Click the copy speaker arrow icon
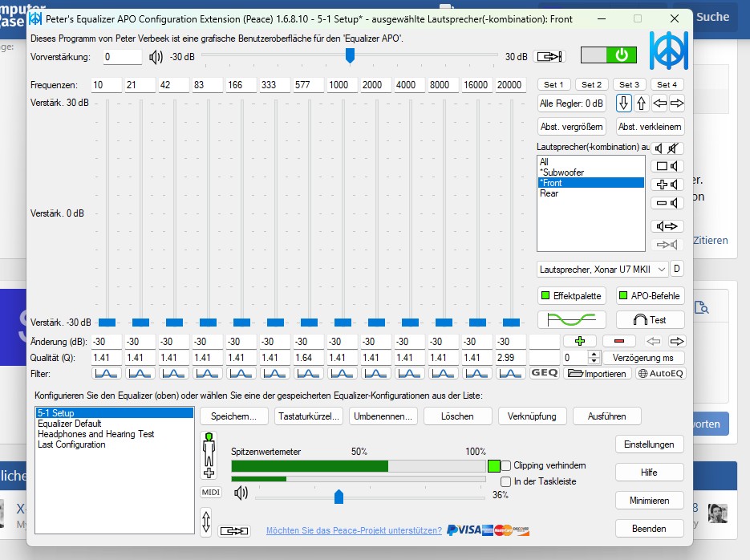750x560 pixels. pos(667,226)
